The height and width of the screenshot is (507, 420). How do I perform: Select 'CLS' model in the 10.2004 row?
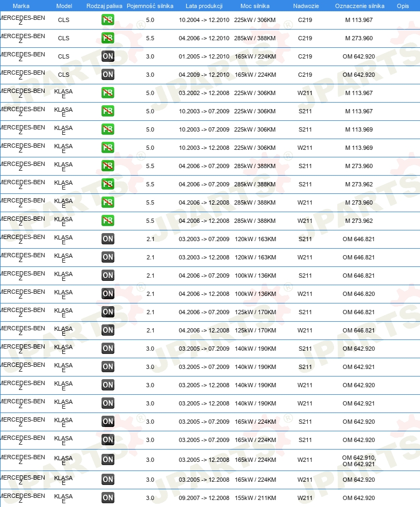(x=64, y=20)
